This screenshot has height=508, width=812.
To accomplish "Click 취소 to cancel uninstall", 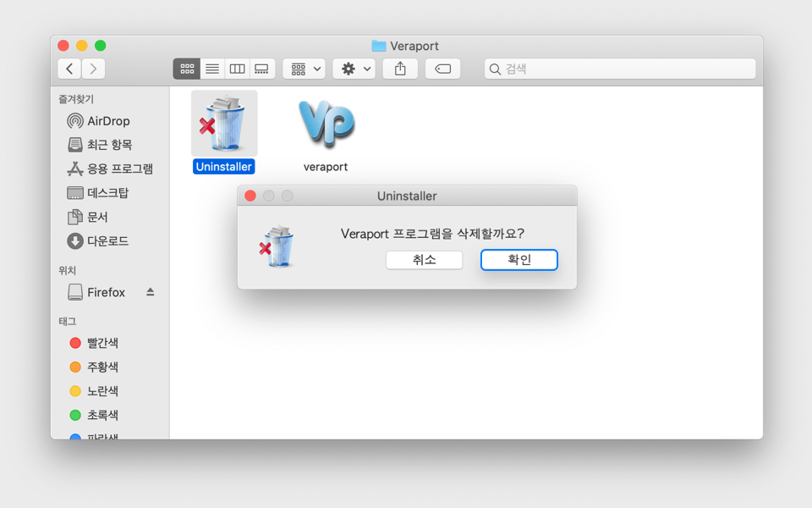I will (x=424, y=260).
